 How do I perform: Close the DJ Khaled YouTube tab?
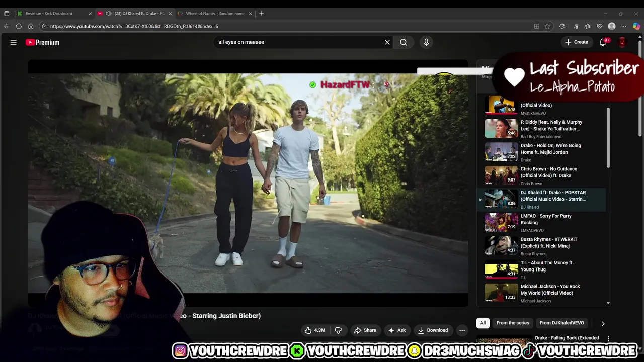click(x=170, y=13)
